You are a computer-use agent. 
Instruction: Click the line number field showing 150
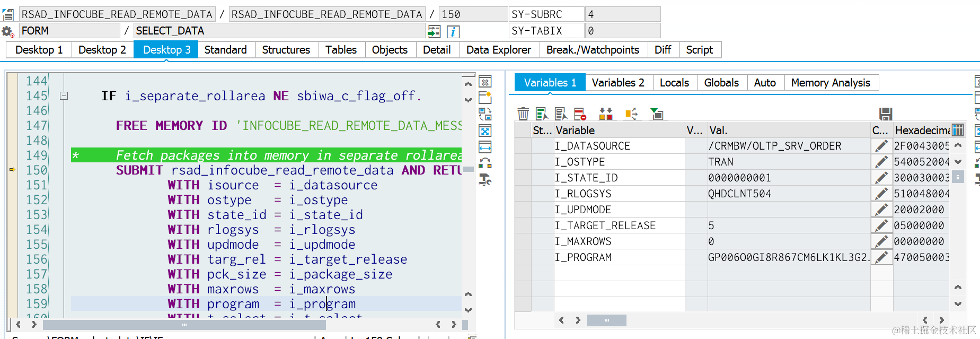point(473,14)
